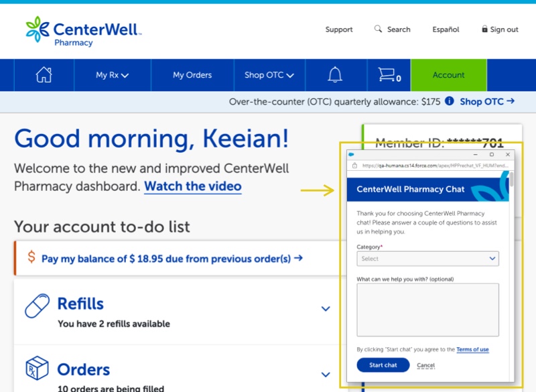Click the chat window's address bar lock icon

[354, 166]
